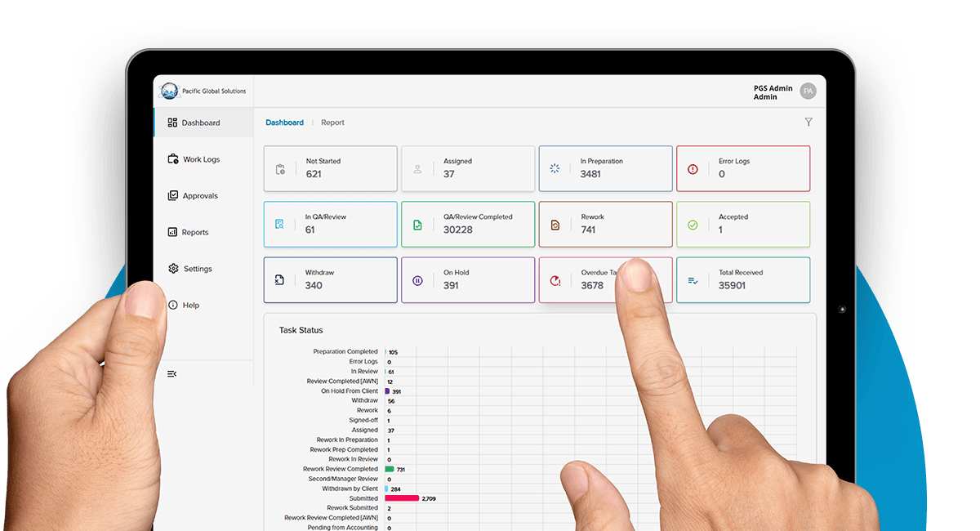Viewport: 980px width, 531px height.
Task: Click the Error Logs alert icon
Action: (693, 169)
